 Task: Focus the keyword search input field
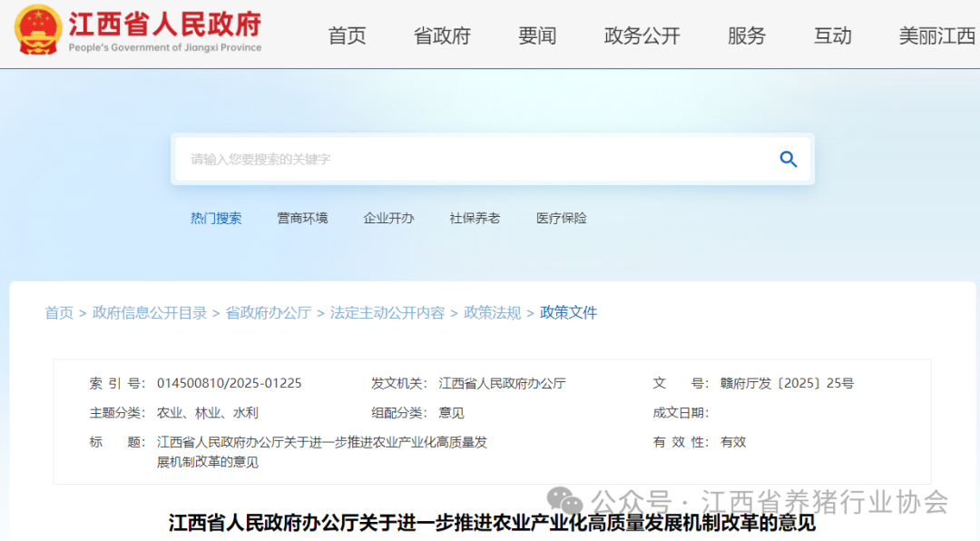[472, 160]
